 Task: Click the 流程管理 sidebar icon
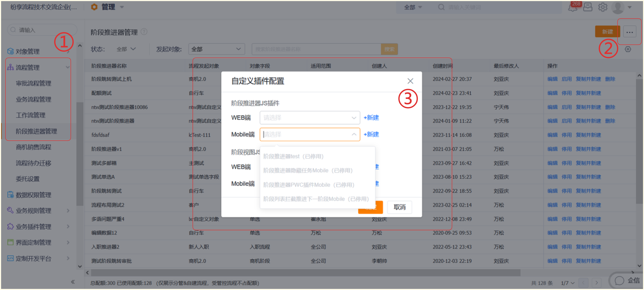pyautogui.click(x=10, y=67)
